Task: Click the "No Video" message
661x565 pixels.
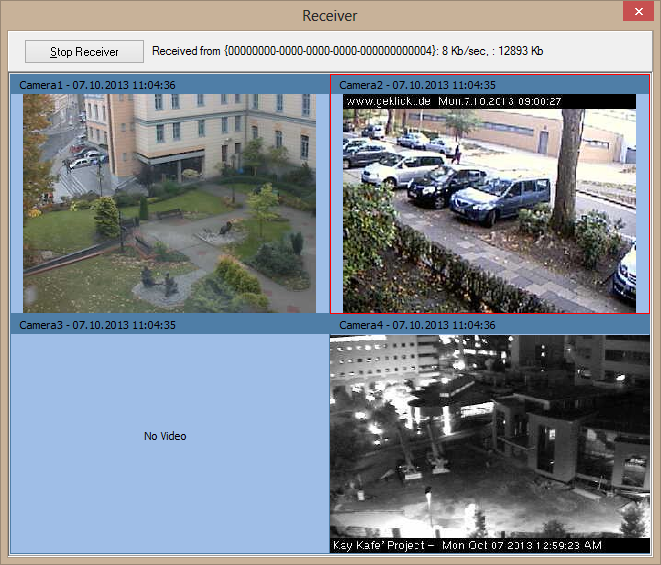Action: tap(165, 436)
